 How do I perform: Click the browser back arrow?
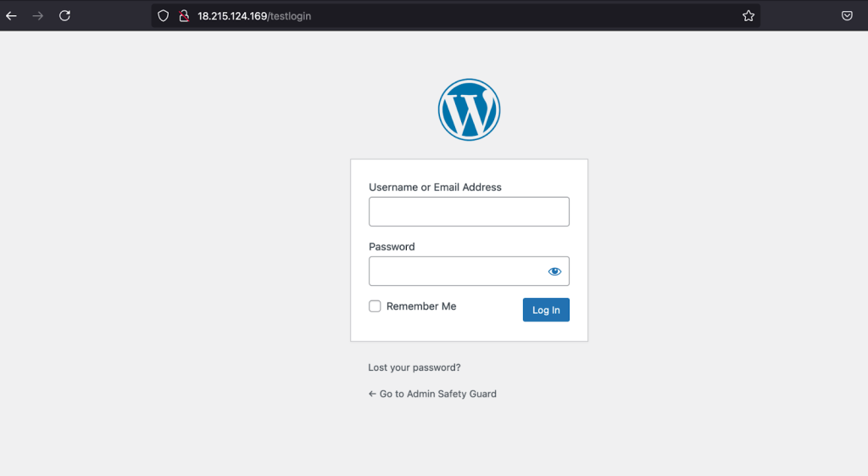click(x=12, y=16)
